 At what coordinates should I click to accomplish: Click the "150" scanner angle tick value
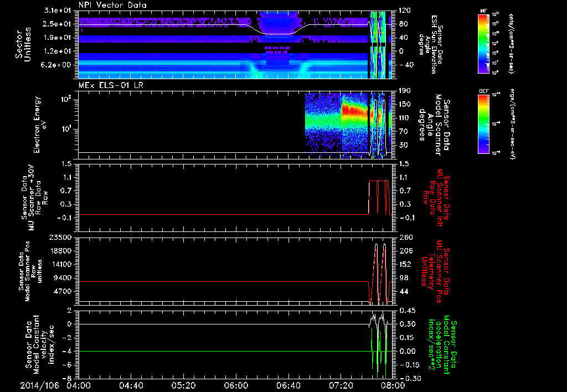(x=404, y=105)
